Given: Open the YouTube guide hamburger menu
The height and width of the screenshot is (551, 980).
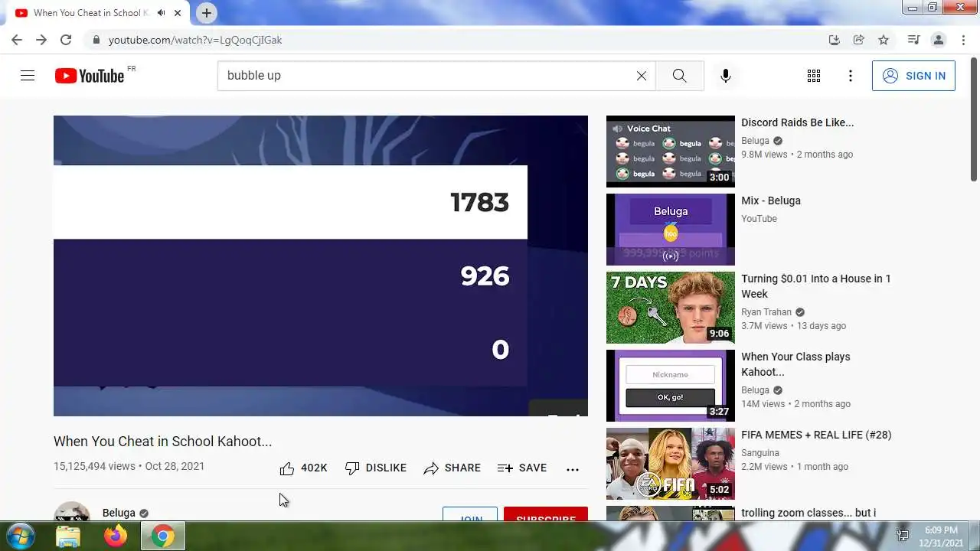Looking at the screenshot, I should [28, 76].
